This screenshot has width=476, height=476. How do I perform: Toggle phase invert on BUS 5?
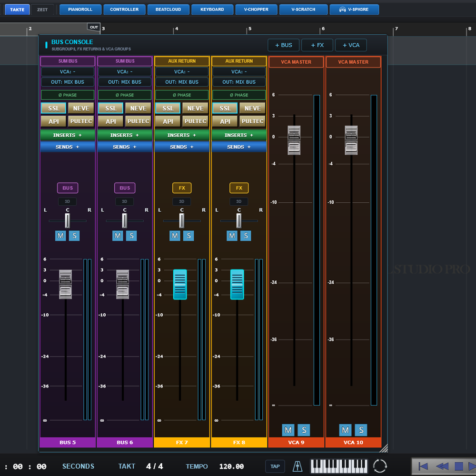tap(68, 95)
